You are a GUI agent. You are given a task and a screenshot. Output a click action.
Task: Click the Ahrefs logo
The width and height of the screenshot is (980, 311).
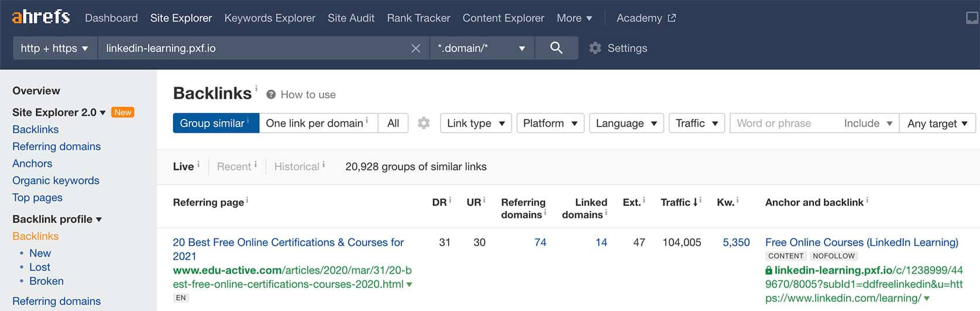click(x=41, y=17)
